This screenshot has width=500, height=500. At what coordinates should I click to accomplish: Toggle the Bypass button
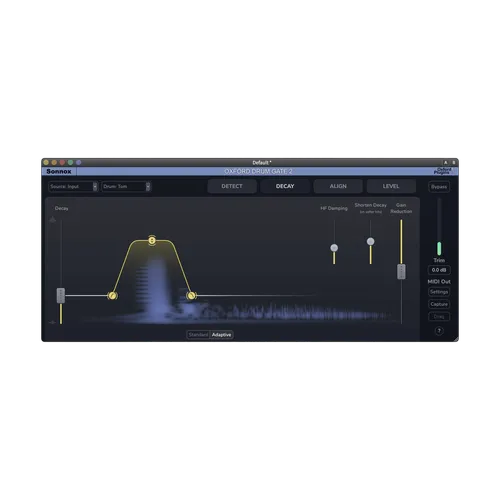click(439, 187)
